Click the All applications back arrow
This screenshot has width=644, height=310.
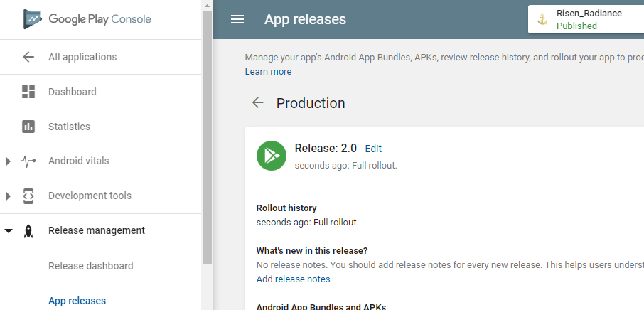coord(28,57)
